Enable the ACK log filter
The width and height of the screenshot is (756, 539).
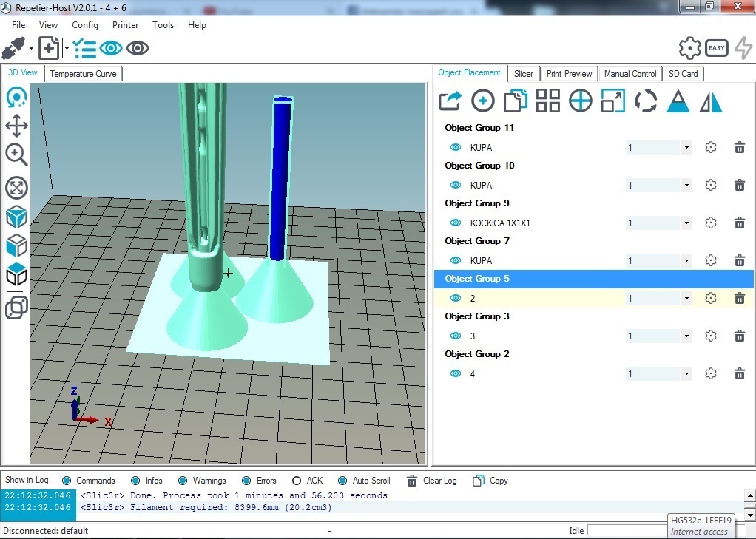[x=297, y=481]
